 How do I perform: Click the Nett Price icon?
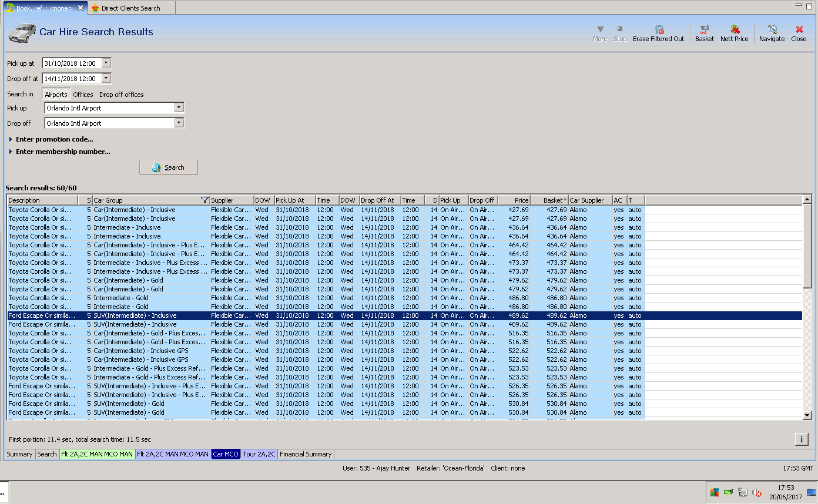pos(735,29)
